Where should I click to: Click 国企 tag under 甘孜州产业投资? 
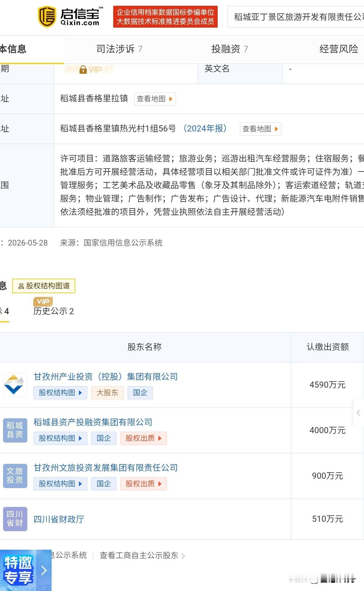pyautogui.click(x=140, y=392)
